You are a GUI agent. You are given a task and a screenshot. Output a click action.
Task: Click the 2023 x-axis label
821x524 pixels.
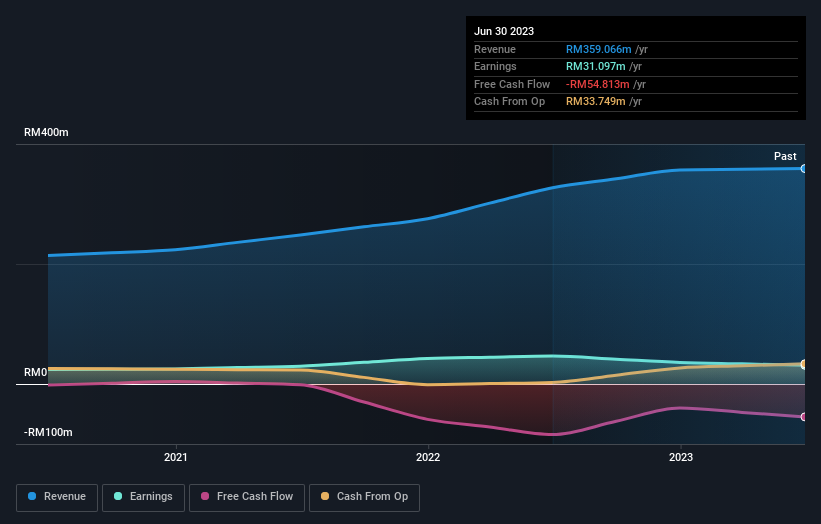pyautogui.click(x=681, y=457)
